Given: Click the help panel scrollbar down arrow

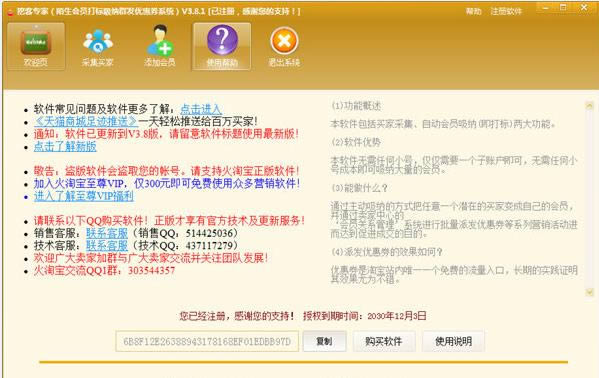Looking at the screenshot, I should 589,292.
